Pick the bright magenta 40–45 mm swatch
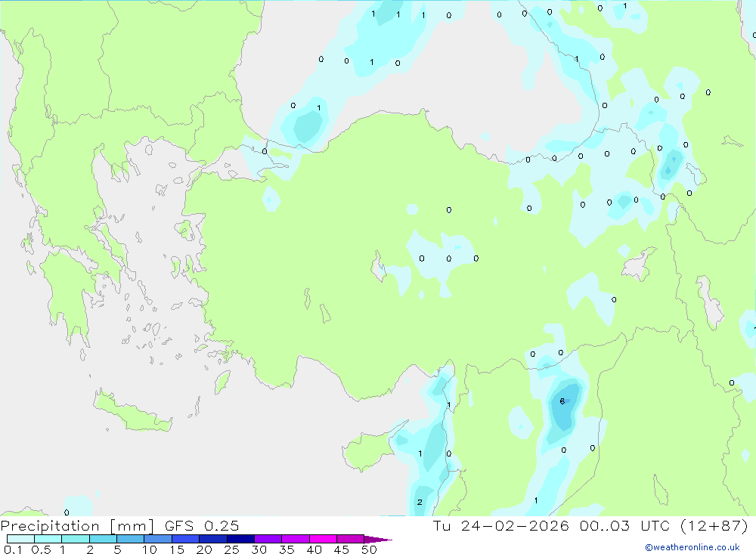The width and height of the screenshot is (756, 554). (323, 539)
